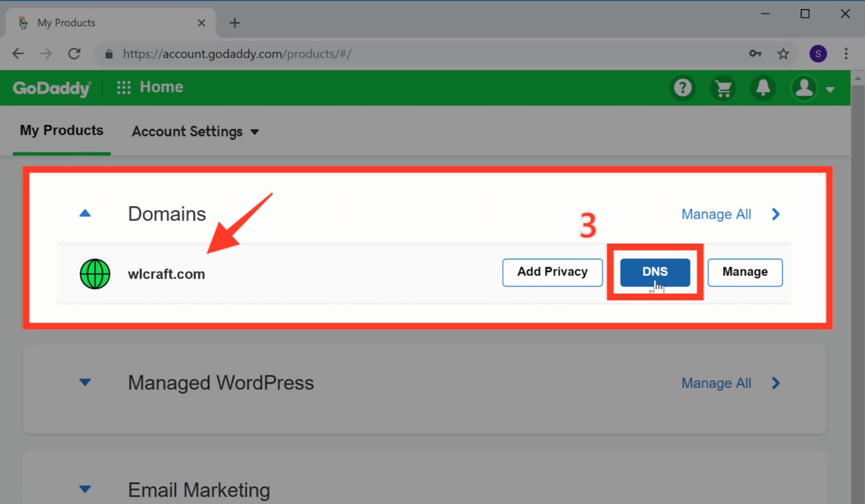Open the Account Settings dropdown
Viewport: 865px width, 504px height.
pyautogui.click(x=196, y=131)
